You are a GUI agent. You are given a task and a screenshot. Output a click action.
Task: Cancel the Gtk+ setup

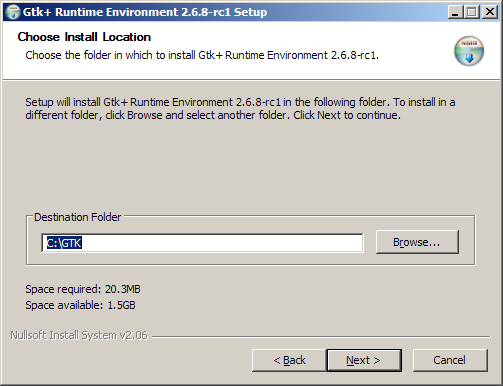[x=450, y=360]
